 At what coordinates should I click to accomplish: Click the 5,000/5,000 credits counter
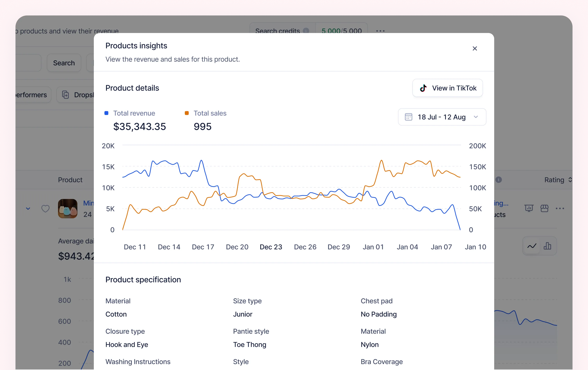pos(341,31)
